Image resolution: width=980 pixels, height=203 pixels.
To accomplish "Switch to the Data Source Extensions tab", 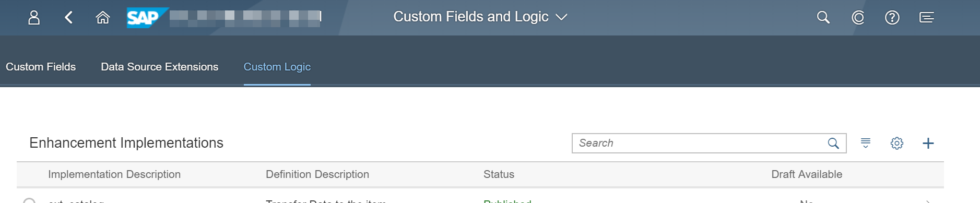I will point(159,67).
